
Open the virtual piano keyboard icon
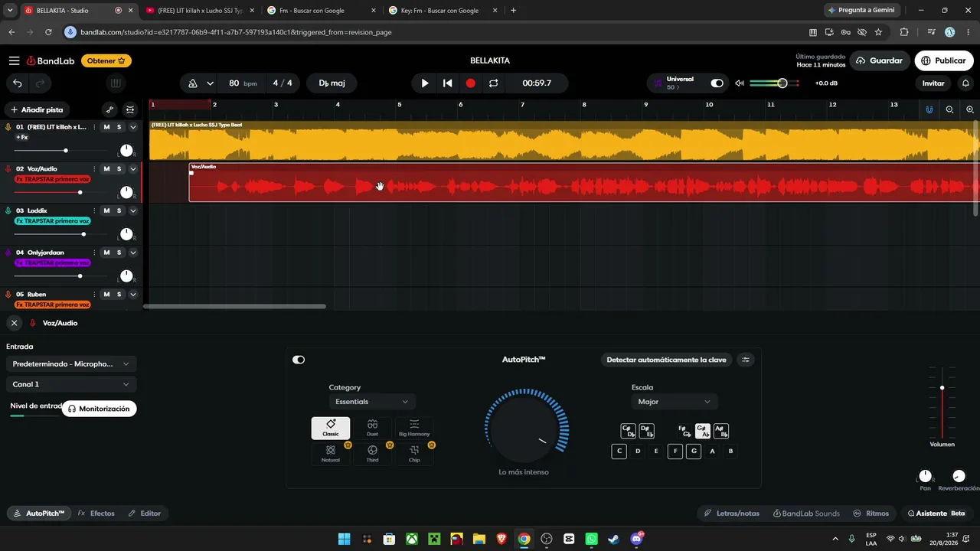coord(116,83)
